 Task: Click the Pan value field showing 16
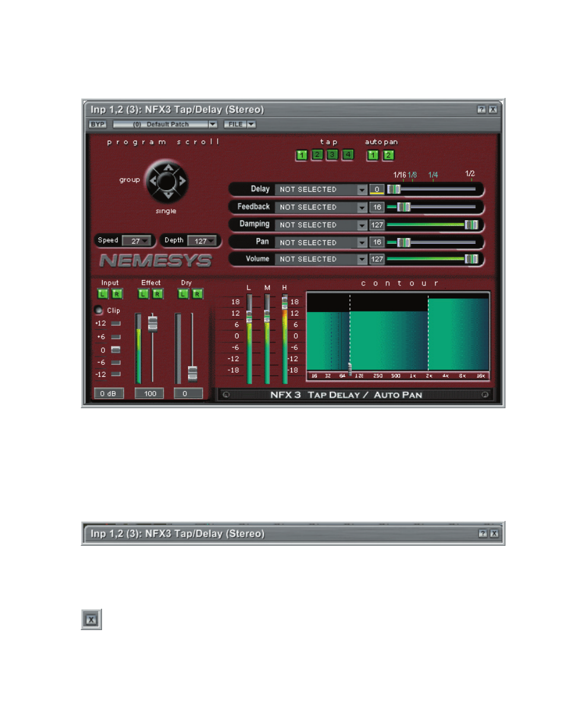[x=377, y=243]
